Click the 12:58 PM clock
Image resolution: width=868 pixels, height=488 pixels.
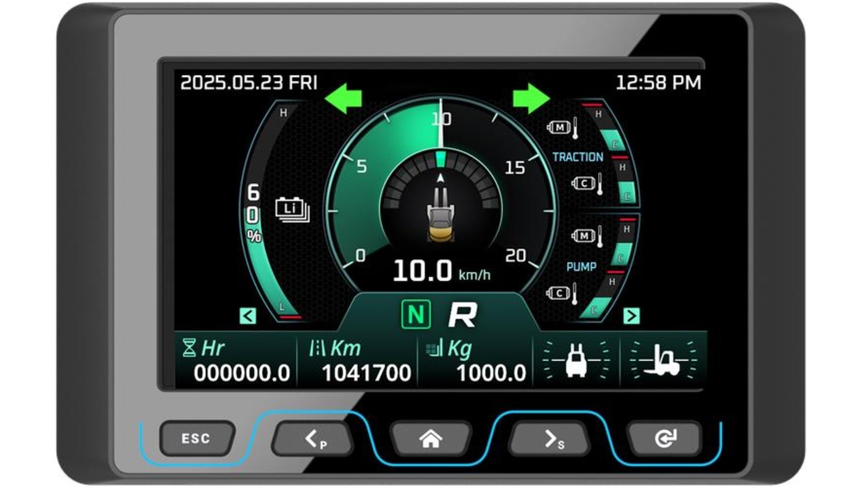[x=659, y=83]
